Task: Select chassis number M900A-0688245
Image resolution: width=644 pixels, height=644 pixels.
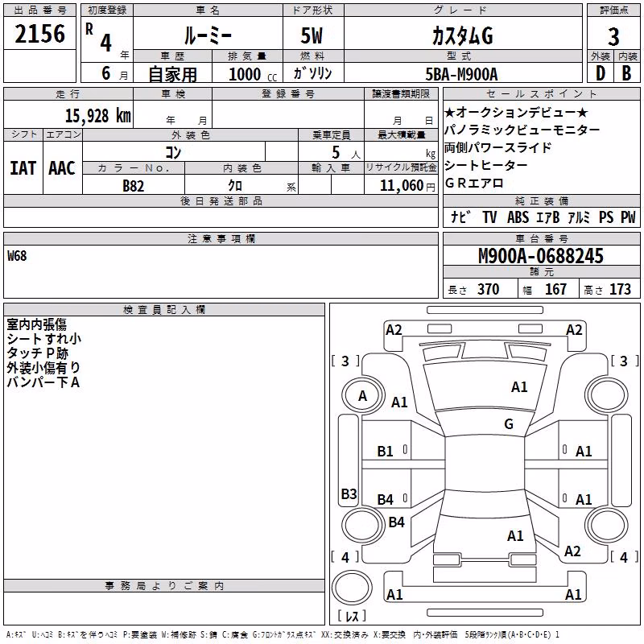Action: [x=541, y=256]
